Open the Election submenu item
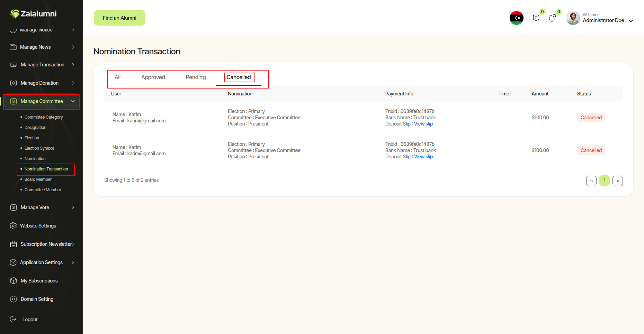Screen dimensions: 644x334 tap(32, 138)
